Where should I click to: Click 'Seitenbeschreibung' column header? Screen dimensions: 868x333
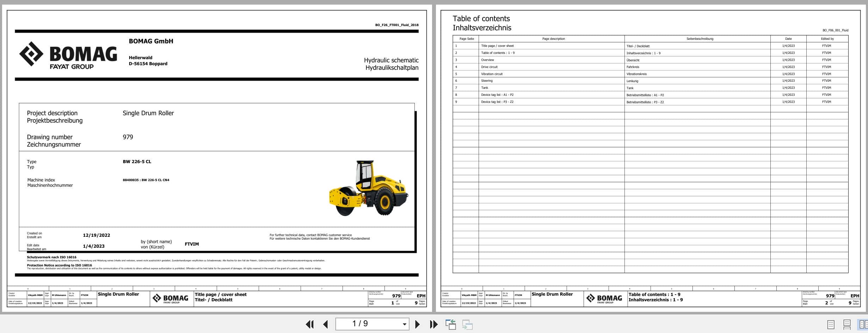(700, 39)
